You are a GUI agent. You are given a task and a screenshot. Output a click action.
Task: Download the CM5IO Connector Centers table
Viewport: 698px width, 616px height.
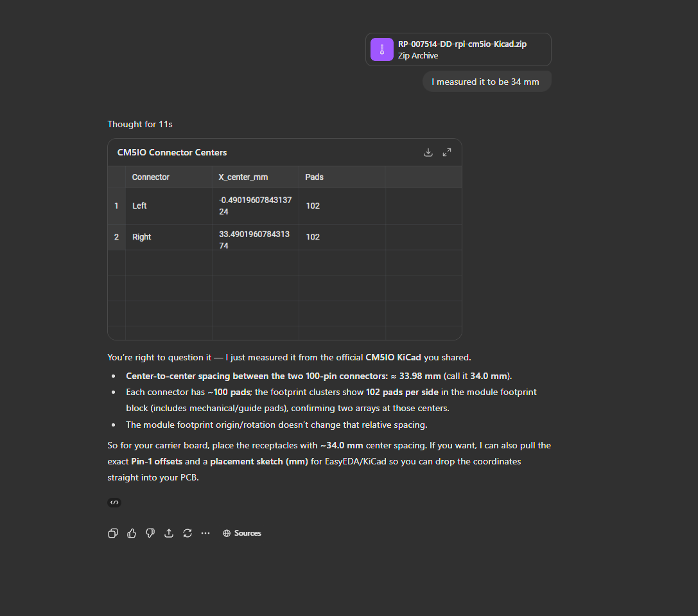coord(428,152)
